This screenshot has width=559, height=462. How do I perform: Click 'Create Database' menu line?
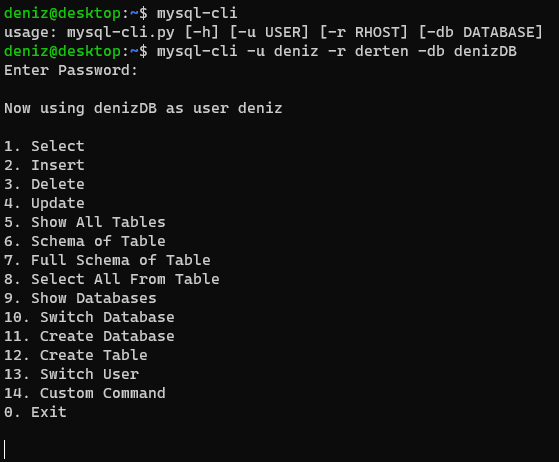89,336
